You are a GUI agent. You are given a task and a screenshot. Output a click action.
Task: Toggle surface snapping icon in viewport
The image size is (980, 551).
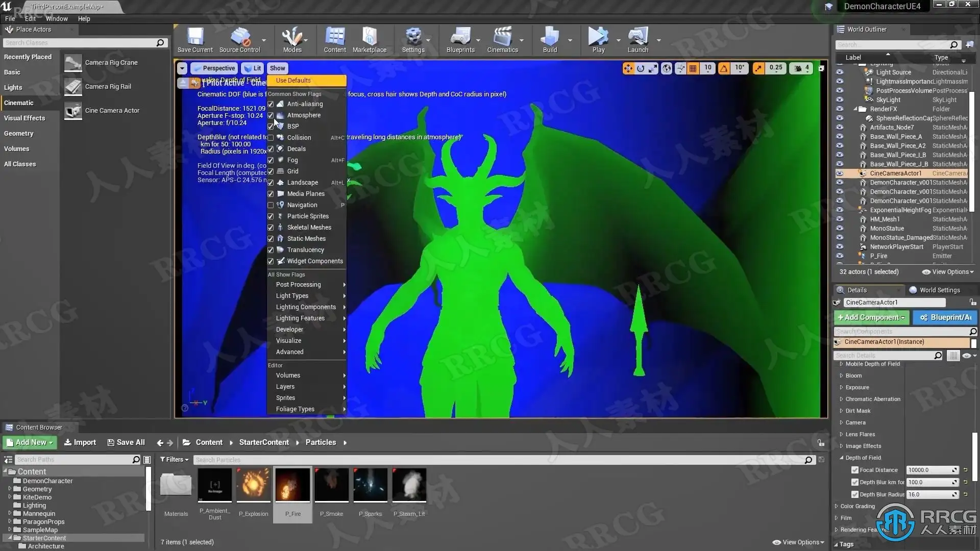coord(680,68)
